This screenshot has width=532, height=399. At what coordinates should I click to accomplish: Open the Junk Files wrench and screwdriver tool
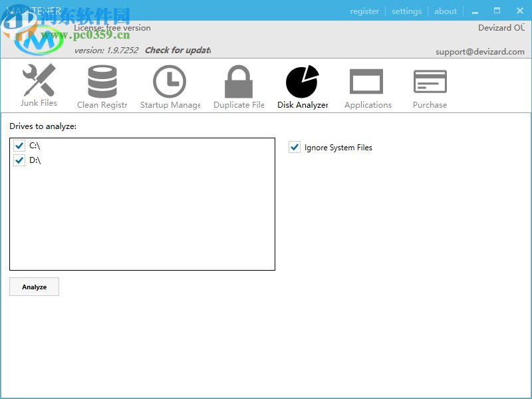click(x=39, y=80)
